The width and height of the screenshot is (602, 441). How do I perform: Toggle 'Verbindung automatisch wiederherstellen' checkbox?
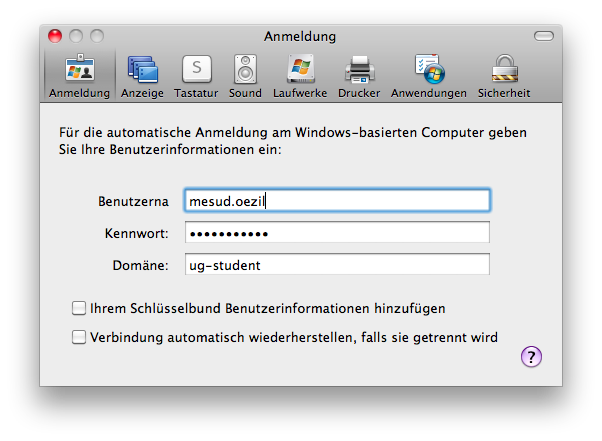[x=79, y=337]
